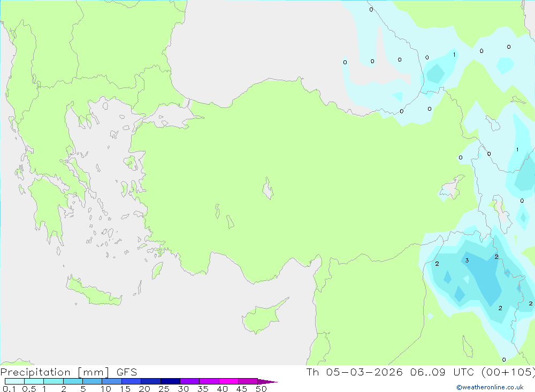Pick the 45–50 mm legend swatch
535x392 pixels.
[248, 381]
